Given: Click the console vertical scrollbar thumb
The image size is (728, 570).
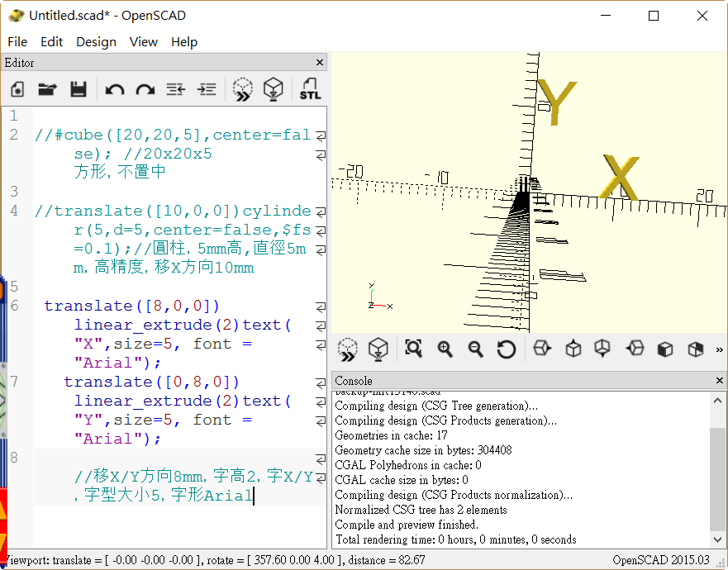Looking at the screenshot, I should (717, 479).
